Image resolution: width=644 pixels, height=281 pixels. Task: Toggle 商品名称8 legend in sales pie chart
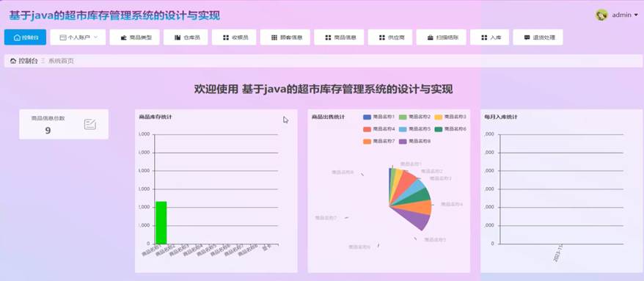pos(414,141)
